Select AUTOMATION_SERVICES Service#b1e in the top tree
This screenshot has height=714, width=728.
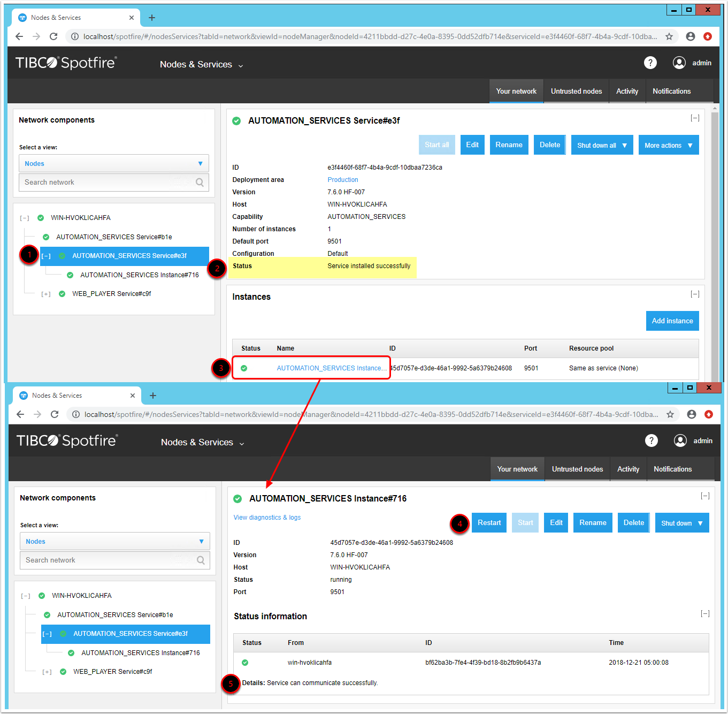point(114,237)
